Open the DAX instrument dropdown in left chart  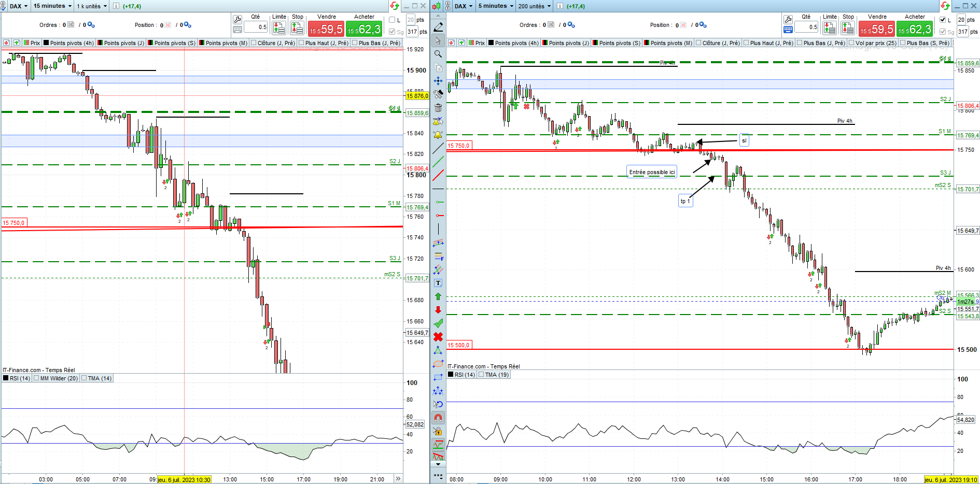pyautogui.click(x=19, y=6)
